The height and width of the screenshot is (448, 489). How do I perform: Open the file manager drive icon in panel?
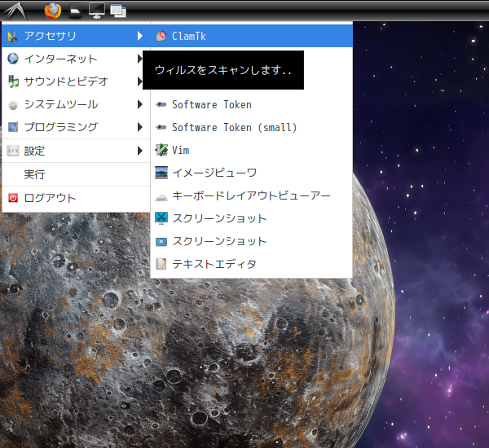pyautogui.click(x=75, y=11)
